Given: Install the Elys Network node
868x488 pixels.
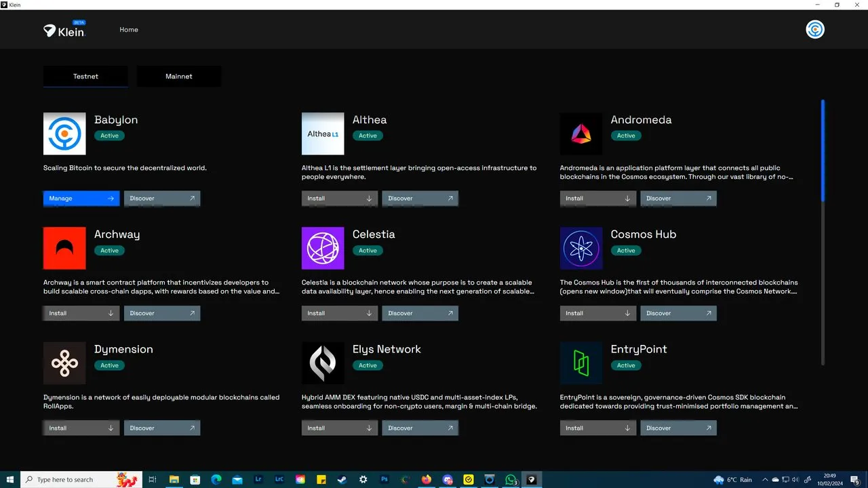Looking at the screenshot, I should [340, 428].
